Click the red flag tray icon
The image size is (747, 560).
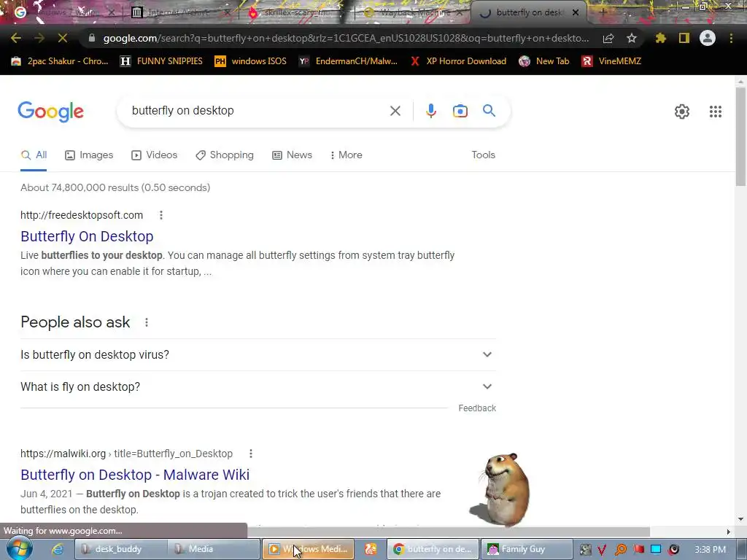click(x=638, y=550)
